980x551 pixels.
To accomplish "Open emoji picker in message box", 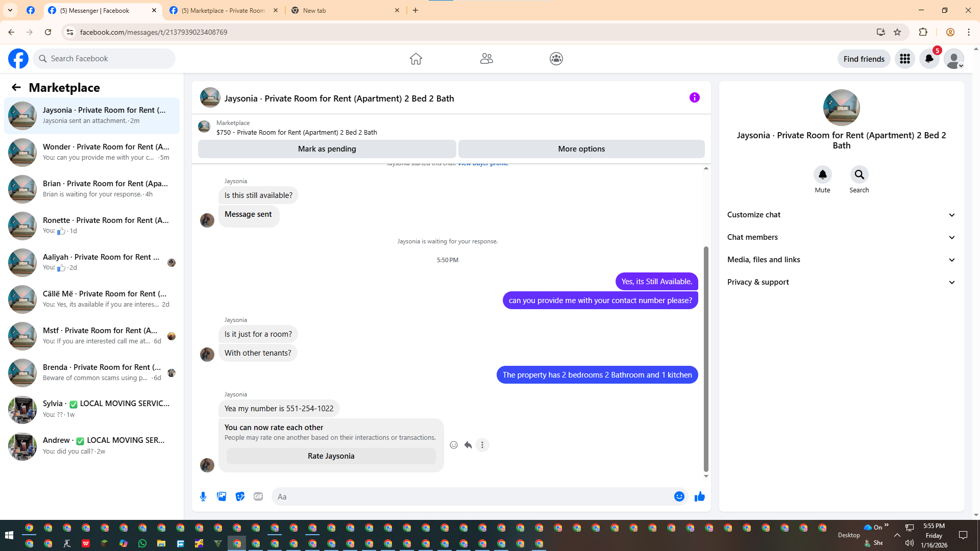I will click(679, 496).
